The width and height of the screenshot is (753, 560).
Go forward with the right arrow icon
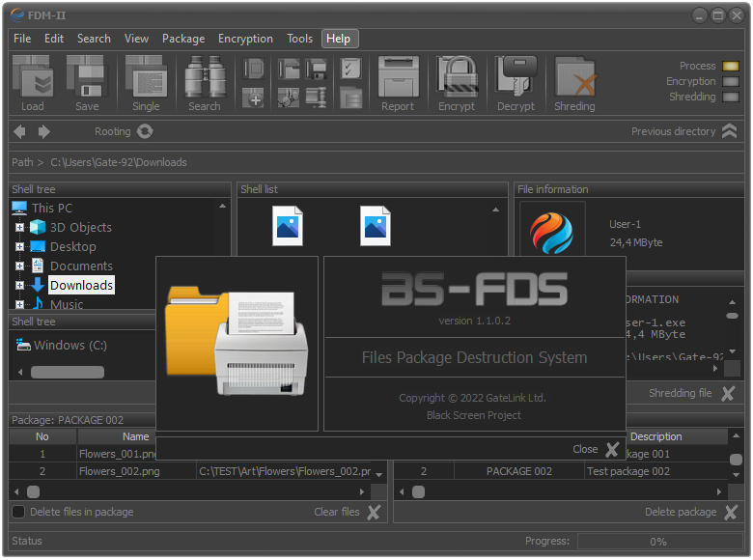(44, 131)
